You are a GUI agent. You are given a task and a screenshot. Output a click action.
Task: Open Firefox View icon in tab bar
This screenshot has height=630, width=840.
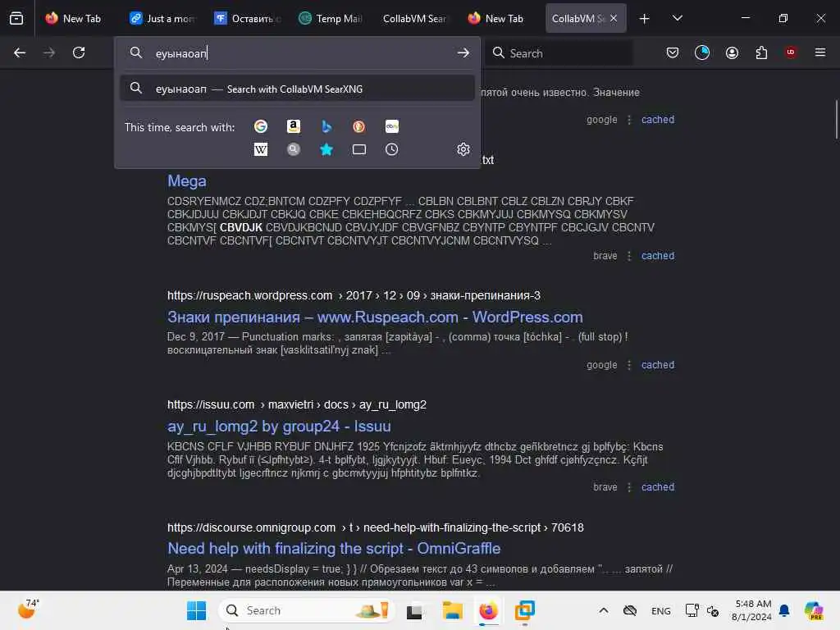16,18
